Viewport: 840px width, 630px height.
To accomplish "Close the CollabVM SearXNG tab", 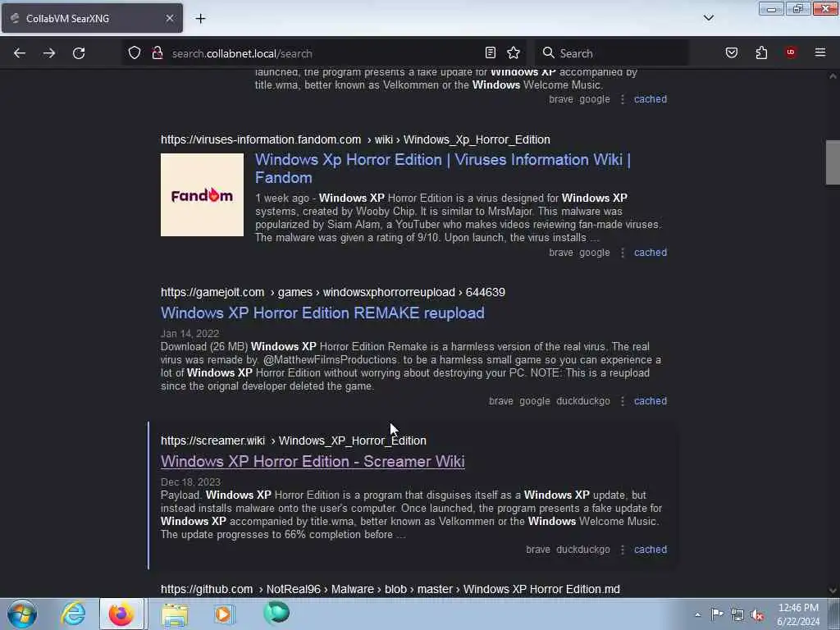I will point(169,18).
